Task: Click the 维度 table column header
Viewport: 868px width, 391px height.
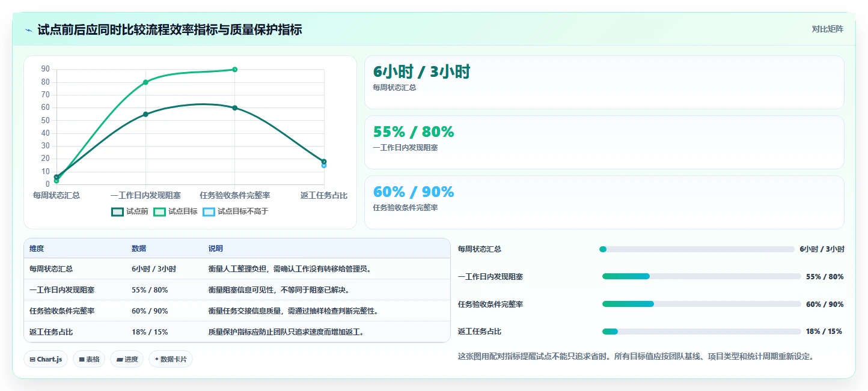Action: 37,249
